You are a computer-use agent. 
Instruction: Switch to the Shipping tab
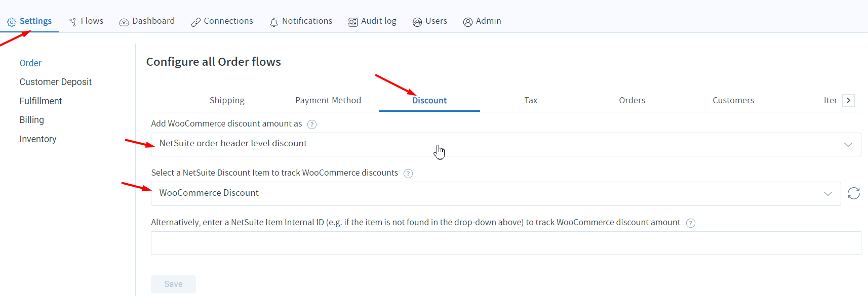pos(227,100)
